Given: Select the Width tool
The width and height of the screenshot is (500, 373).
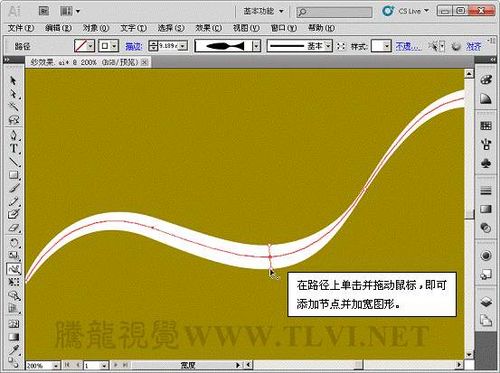Looking at the screenshot, I should coord(14,269).
